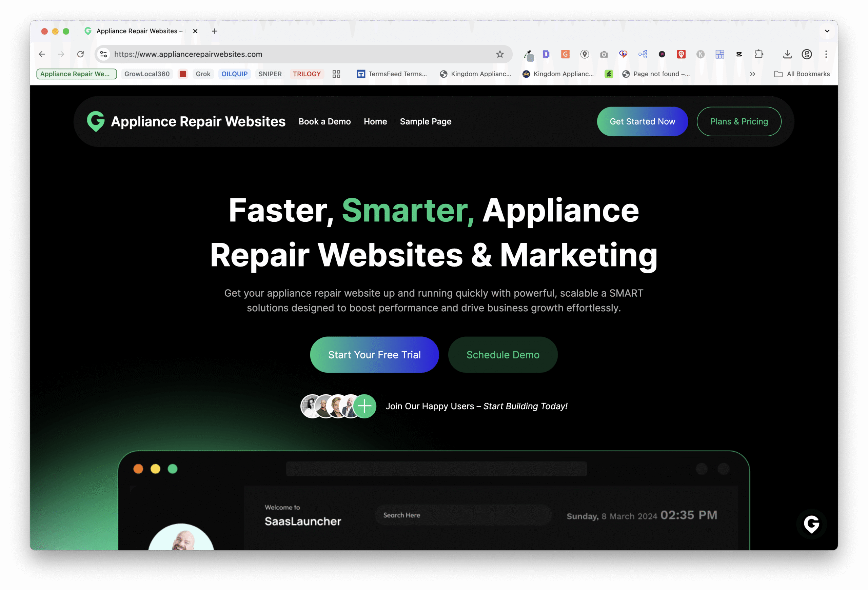Screen dimensions: 868x590
Task: Open the circular map pin extension
Action: (585, 54)
